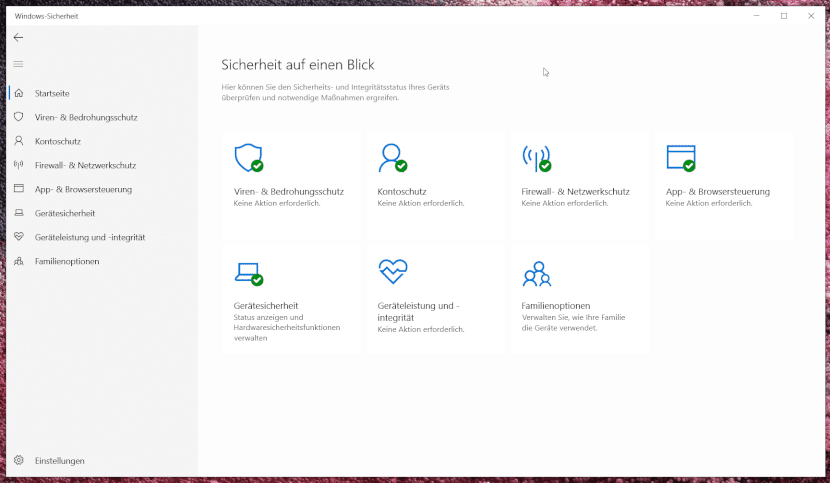Maximize the Windows-Sicherheit window
Viewport: 830px width, 483px height.
(784, 16)
